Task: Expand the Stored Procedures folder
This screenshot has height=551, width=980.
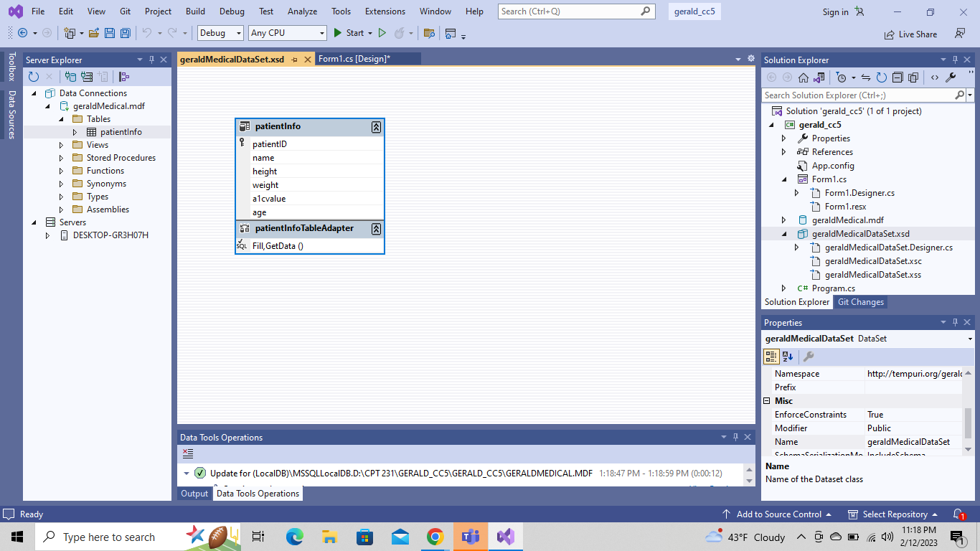Action: click(60, 157)
